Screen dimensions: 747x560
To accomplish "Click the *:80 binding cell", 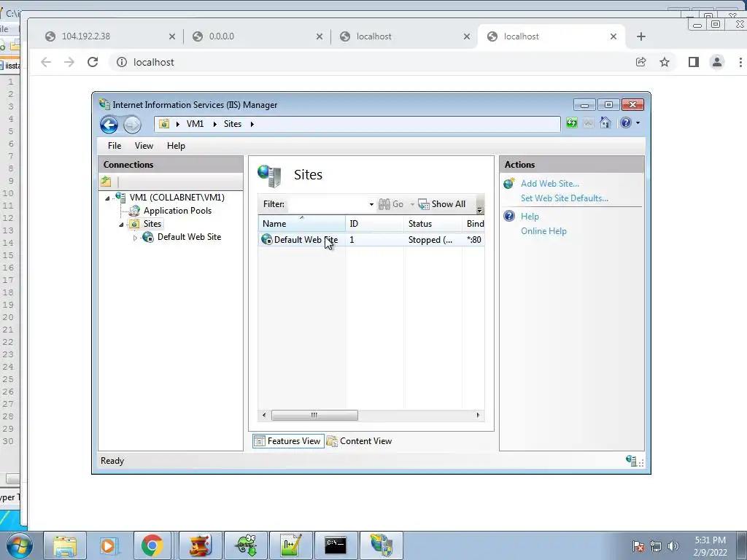I will point(474,239).
